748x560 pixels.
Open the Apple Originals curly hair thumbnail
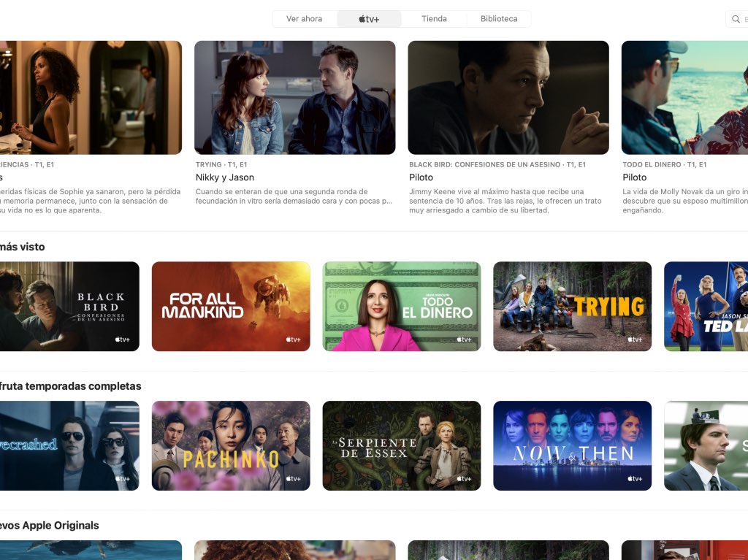pos(295,550)
